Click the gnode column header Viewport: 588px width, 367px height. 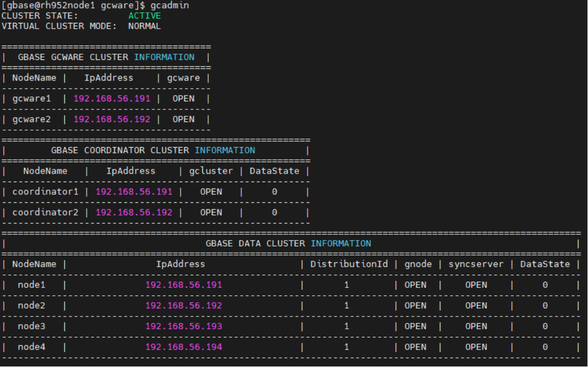(x=418, y=264)
